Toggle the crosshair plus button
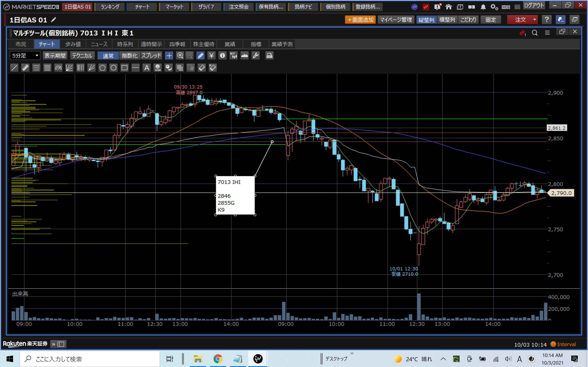Image resolution: width=588 pixels, height=367 pixels. point(169,56)
